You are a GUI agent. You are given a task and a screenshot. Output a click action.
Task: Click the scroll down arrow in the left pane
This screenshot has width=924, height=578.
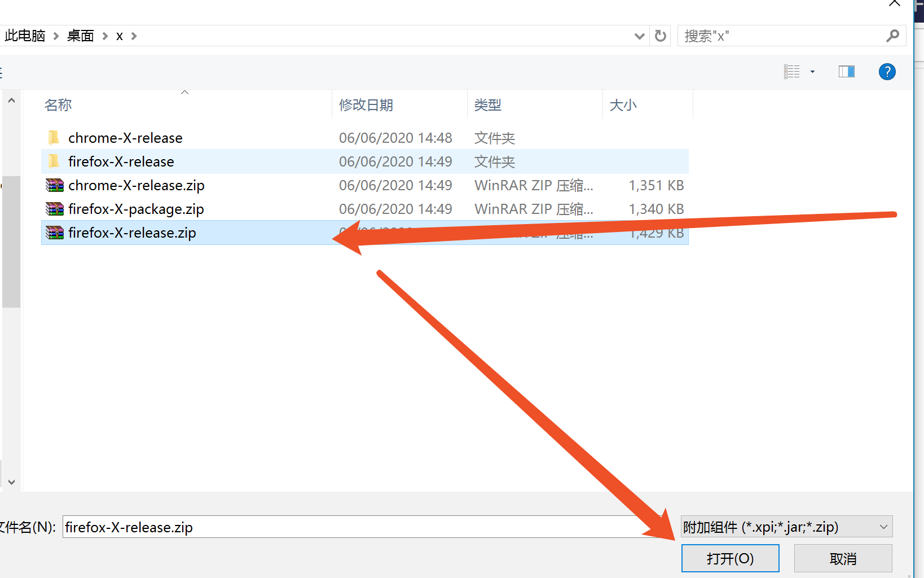pyautogui.click(x=11, y=482)
